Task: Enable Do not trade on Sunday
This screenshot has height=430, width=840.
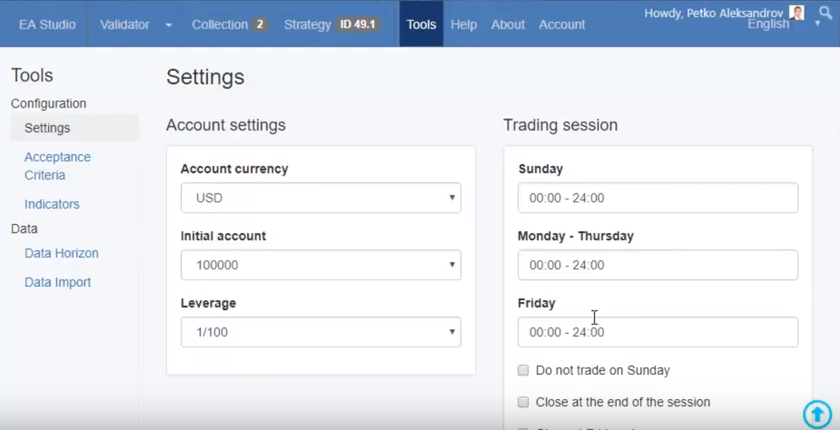Action: coord(523,370)
